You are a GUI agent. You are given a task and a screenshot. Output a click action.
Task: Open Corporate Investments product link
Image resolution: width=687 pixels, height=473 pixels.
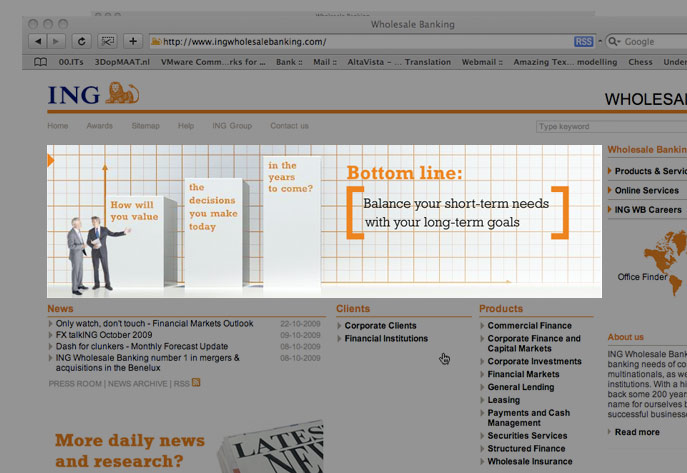click(534, 361)
